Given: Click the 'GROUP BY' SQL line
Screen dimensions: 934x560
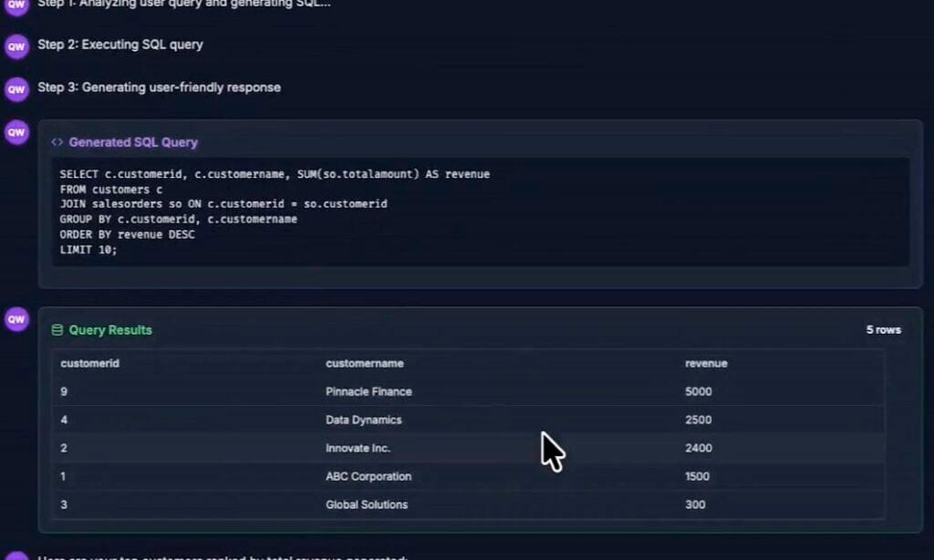Looking at the screenshot, I should pyautogui.click(x=178, y=219).
